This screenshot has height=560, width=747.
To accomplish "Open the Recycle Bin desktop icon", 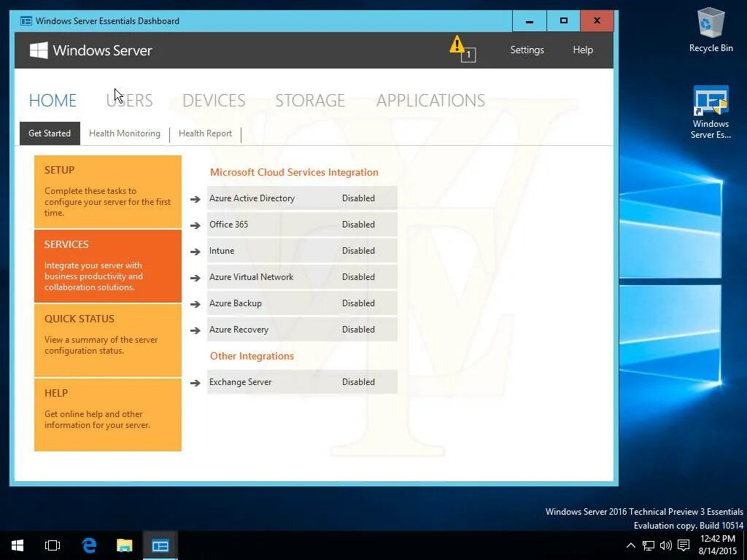I will point(711,29).
